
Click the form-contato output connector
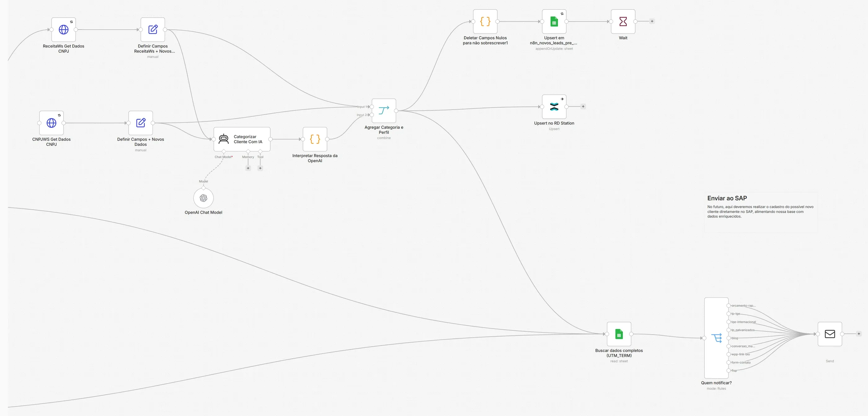(728, 362)
